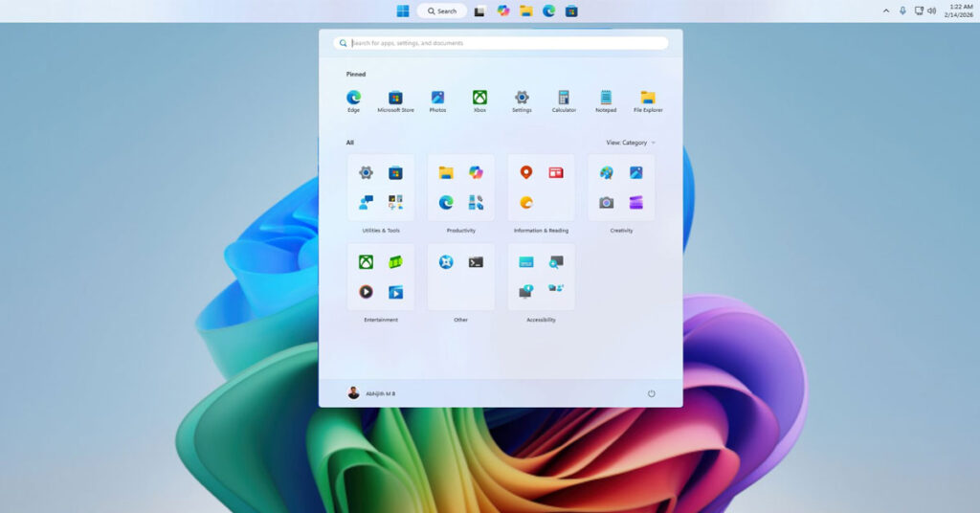This screenshot has width=980, height=513.
Task: Open Copilot icon in the Productivity group
Action: coord(476,172)
